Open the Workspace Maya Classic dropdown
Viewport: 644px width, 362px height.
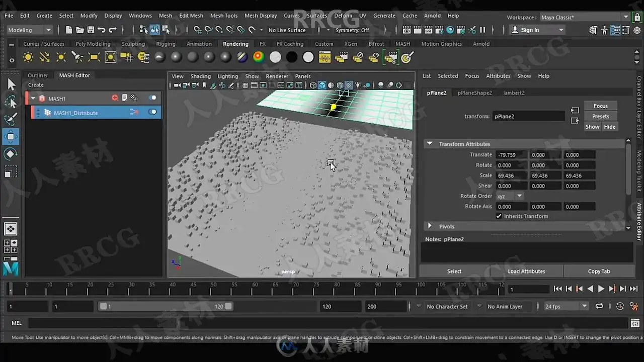[x=585, y=18]
